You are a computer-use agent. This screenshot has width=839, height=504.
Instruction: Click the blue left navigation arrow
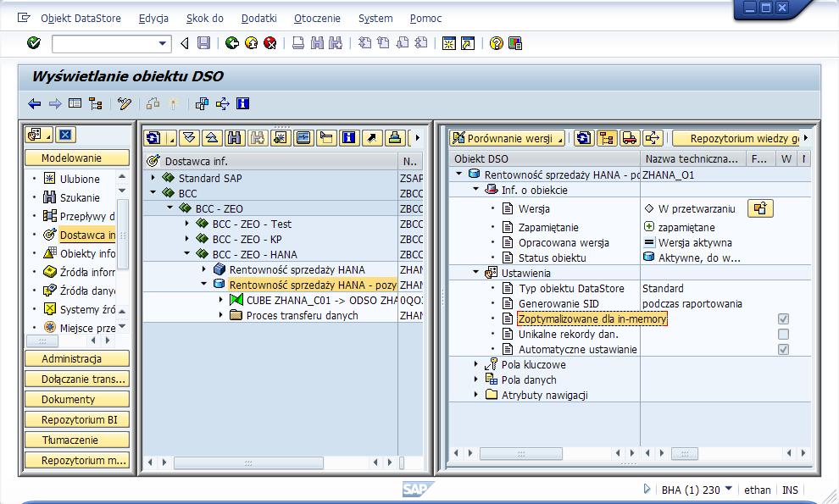34,104
